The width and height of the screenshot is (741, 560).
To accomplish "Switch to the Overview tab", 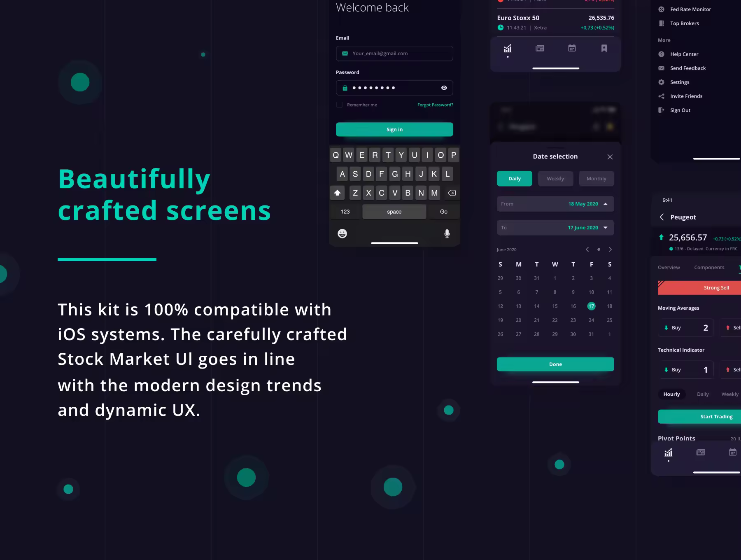I will [669, 268].
